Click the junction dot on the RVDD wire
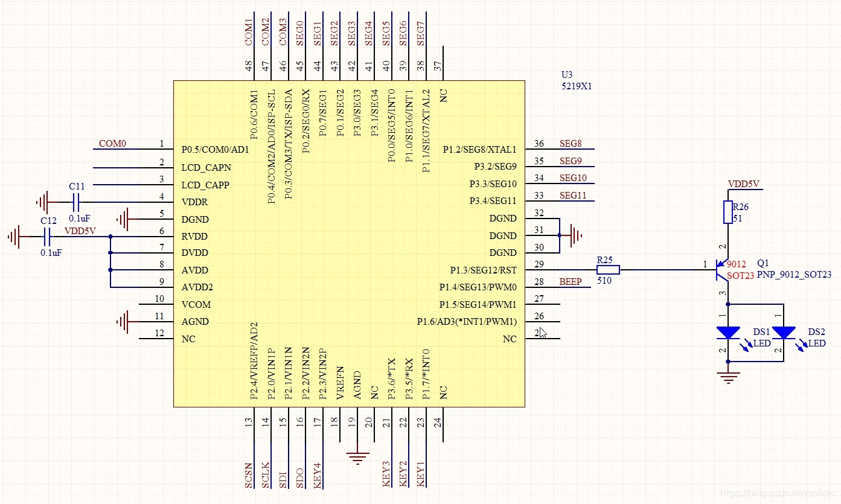This screenshot has height=504, width=841. 110,236
